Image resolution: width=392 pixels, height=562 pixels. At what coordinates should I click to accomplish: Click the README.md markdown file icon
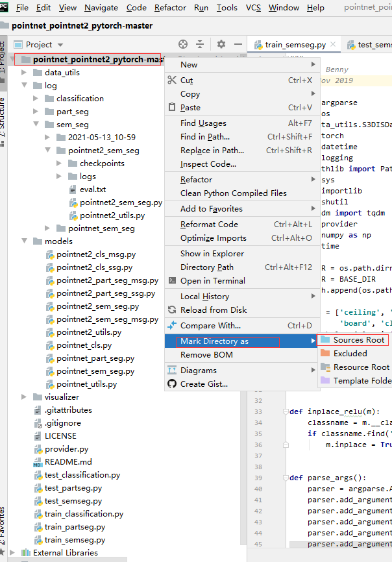[x=37, y=462]
